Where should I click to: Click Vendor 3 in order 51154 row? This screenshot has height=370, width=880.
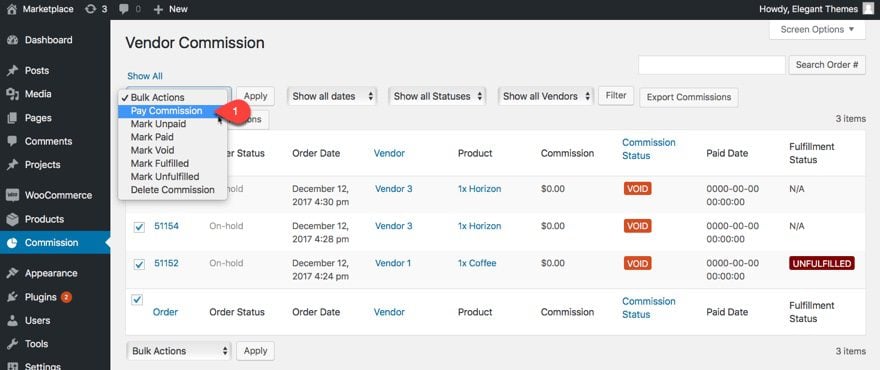(393, 226)
